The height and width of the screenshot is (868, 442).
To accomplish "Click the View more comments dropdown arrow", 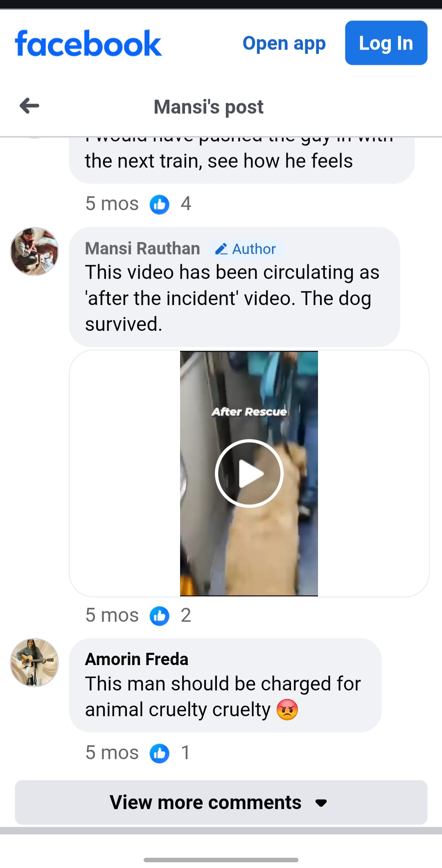I will tap(321, 803).
